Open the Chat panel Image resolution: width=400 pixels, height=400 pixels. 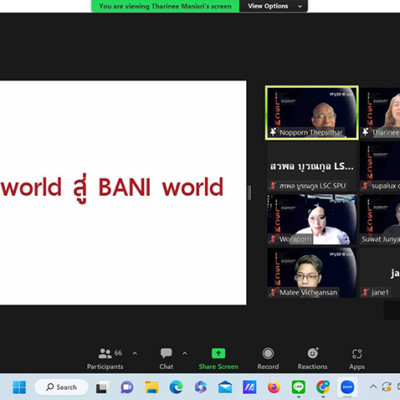pos(166,359)
